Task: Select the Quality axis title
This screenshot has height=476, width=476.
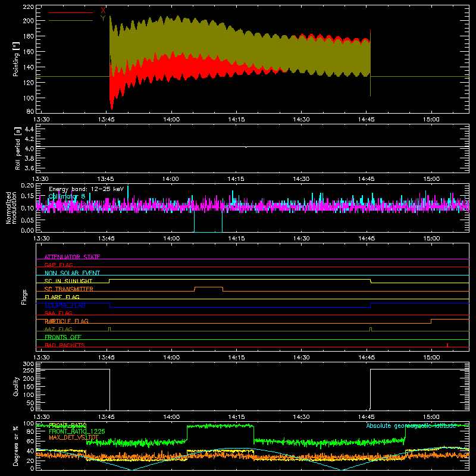Action: pyautogui.click(x=16, y=386)
